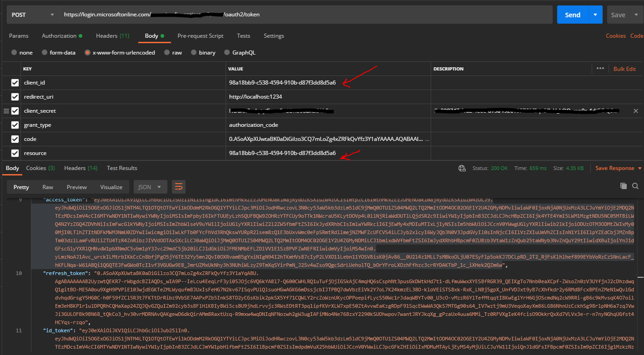The width and height of the screenshot is (644, 355).
Task: Click the request URL field
Action: click(306, 15)
